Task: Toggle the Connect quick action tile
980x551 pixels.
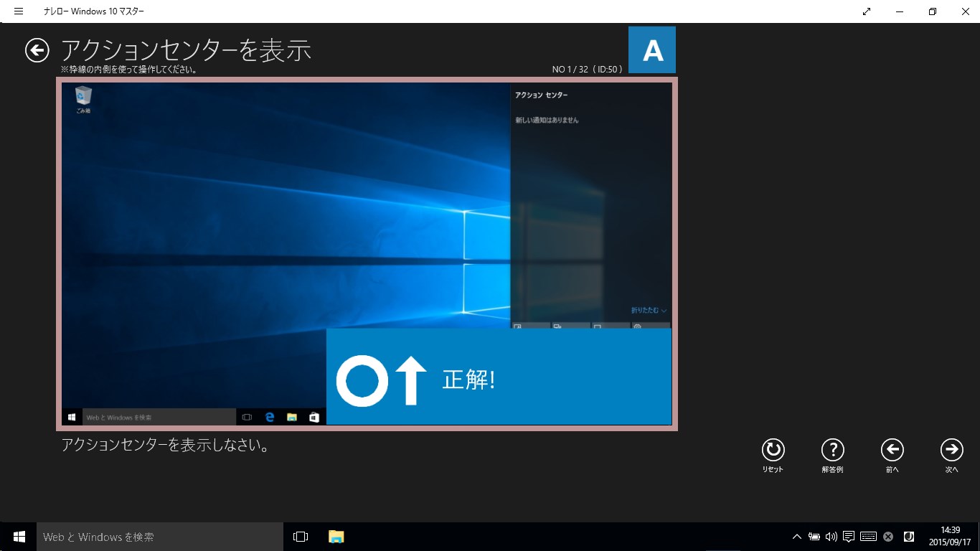Action: 557,326
